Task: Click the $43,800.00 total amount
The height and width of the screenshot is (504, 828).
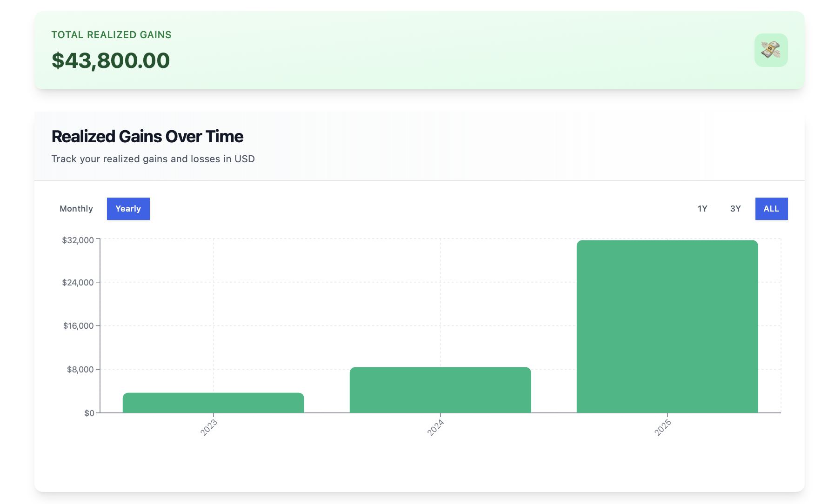Action: [x=111, y=60]
